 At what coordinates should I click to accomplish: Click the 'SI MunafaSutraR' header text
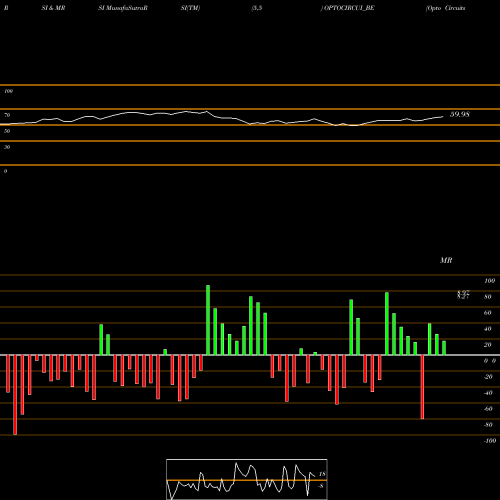pyautogui.click(x=123, y=8)
